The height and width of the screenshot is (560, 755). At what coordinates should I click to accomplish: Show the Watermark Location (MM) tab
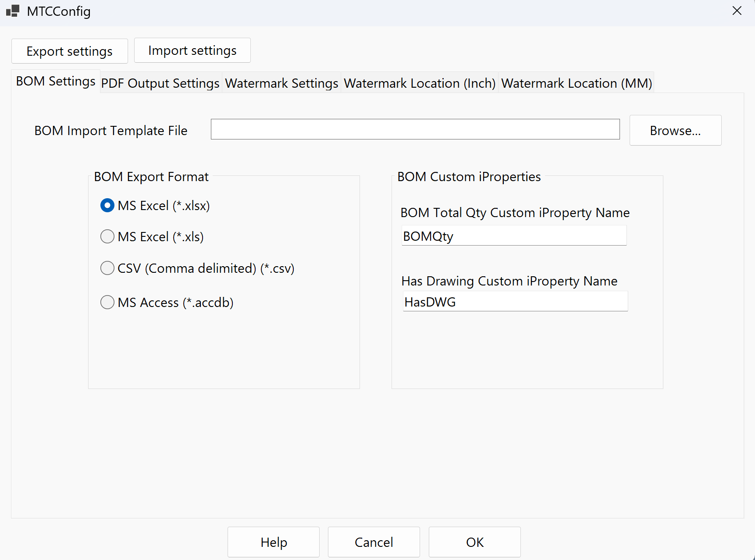[x=577, y=83]
